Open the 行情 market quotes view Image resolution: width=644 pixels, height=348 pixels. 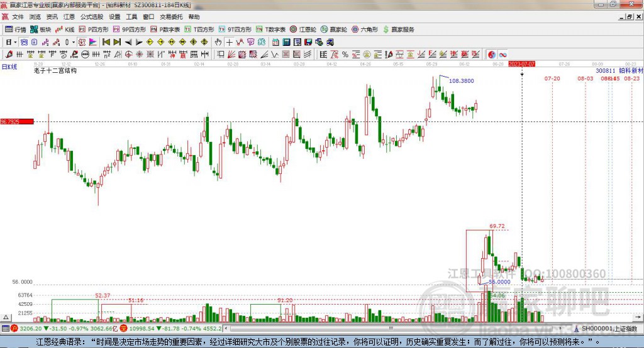pos(16,30)
